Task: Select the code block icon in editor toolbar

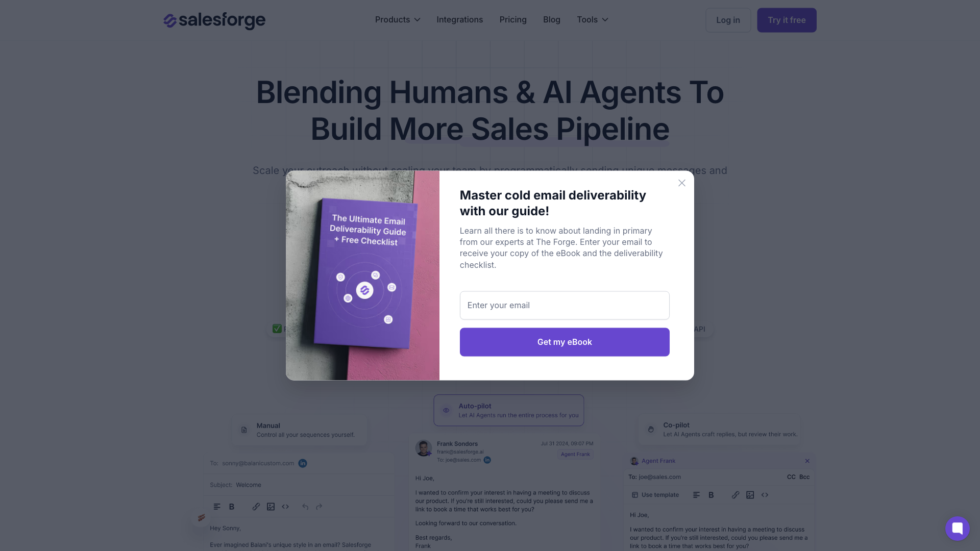Action: tap(285, 506)
